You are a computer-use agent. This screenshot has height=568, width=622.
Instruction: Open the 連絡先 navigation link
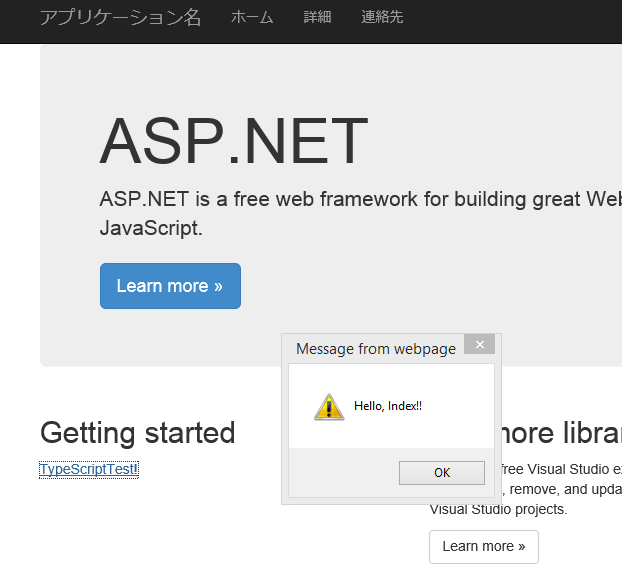[x=382, y=17]
